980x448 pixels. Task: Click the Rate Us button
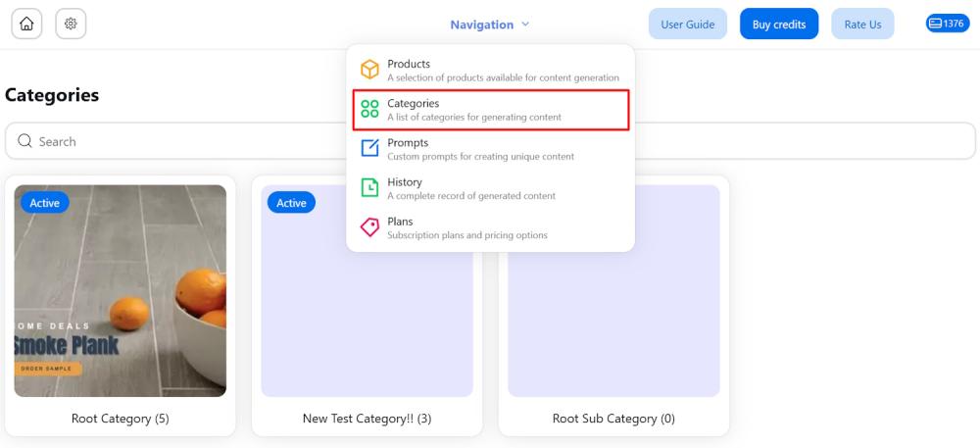pos(862,24)
